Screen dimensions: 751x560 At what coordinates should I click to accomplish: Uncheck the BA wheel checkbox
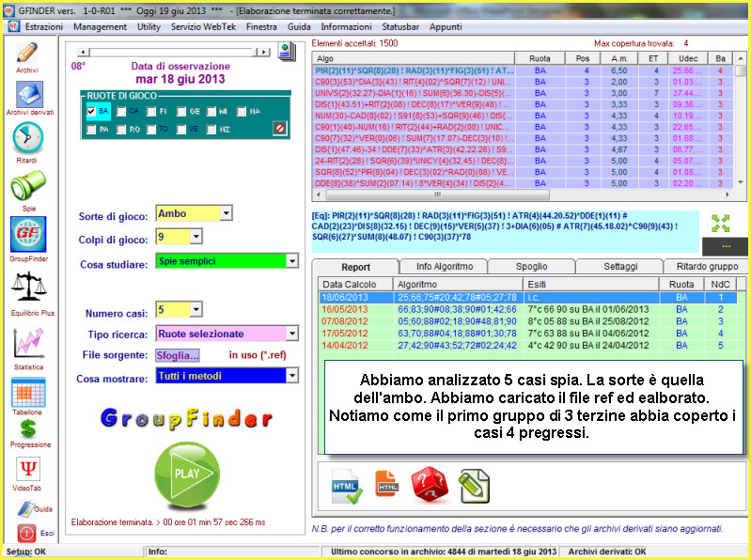tap(91, 111)
